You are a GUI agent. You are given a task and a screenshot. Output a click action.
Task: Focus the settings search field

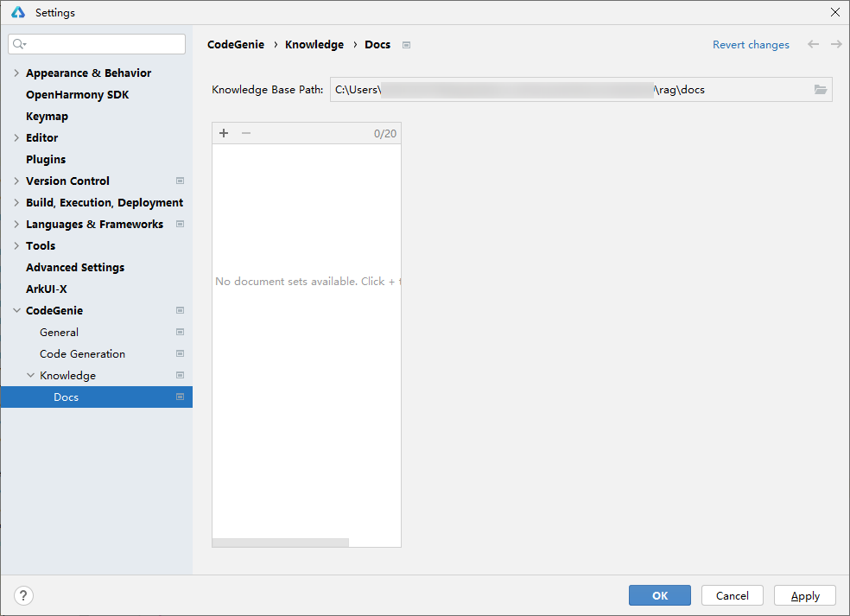(x=97, y=44)
